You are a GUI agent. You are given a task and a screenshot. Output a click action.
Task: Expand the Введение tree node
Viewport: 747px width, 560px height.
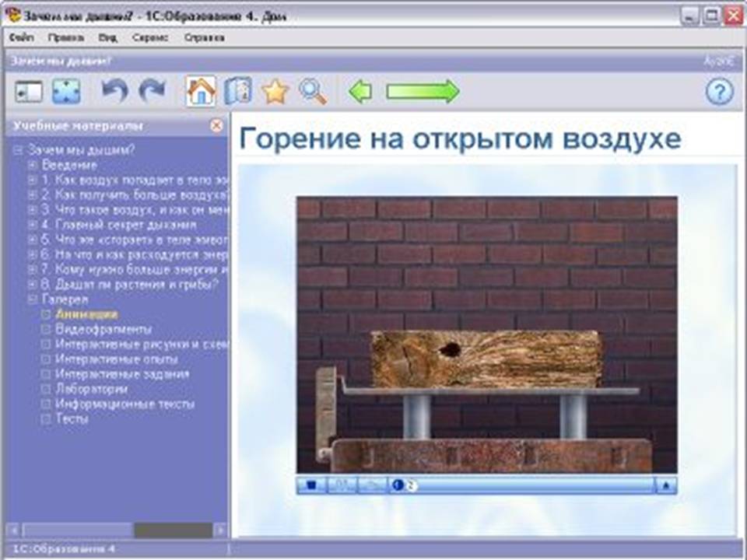33,165
